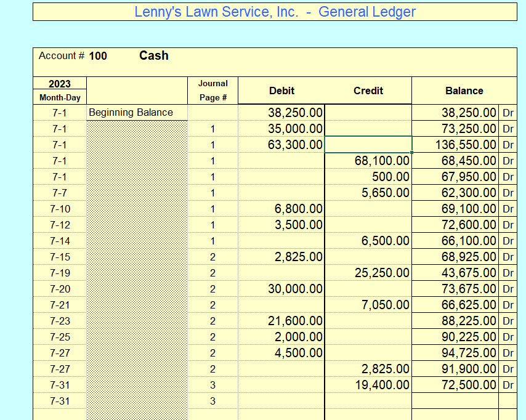This screenshot has width=526, height=420.
Task: Click the 30,000.00 debit cell
Action: (x=281, y=289)
